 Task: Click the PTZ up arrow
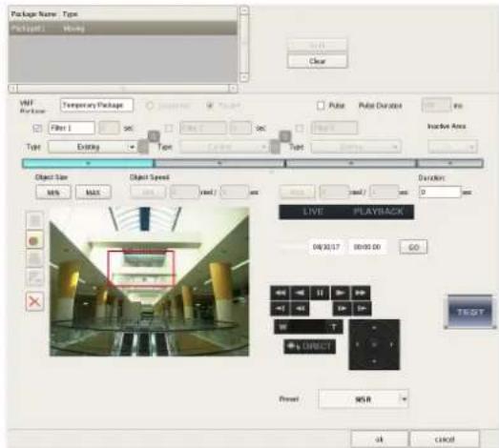[374, 328]
